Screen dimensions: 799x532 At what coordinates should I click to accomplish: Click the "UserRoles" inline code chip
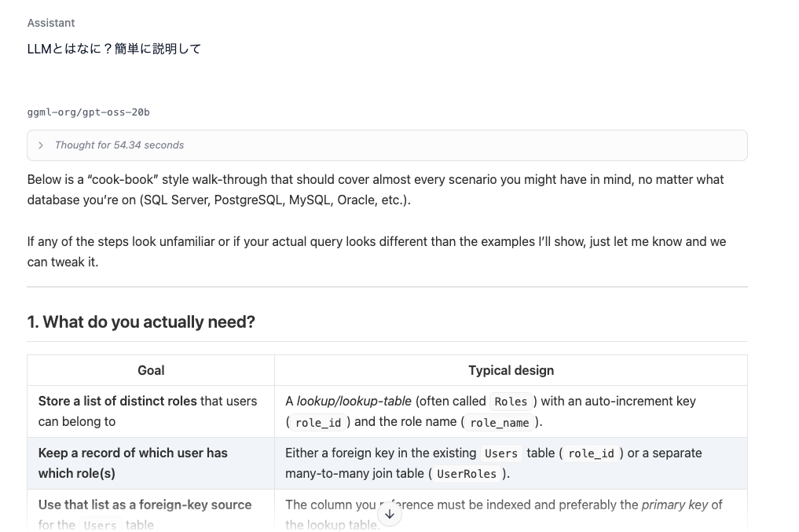click(467, 474)
